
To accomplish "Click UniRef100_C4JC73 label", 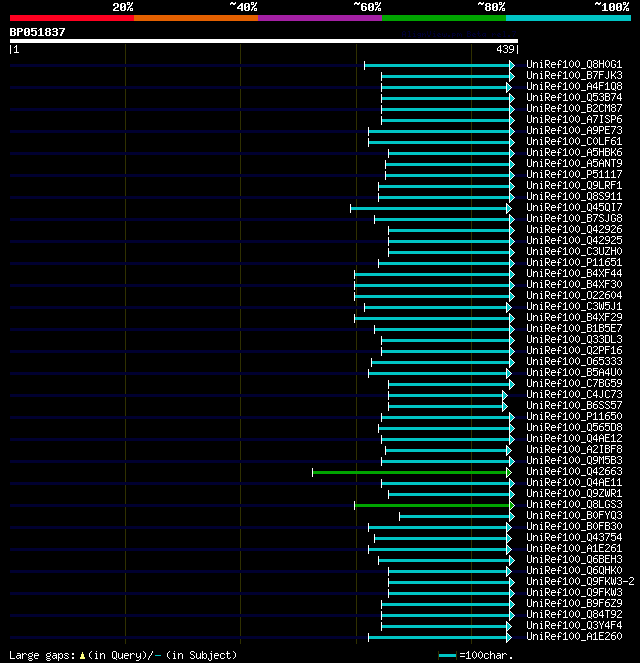I will click(x=574, y=395).
